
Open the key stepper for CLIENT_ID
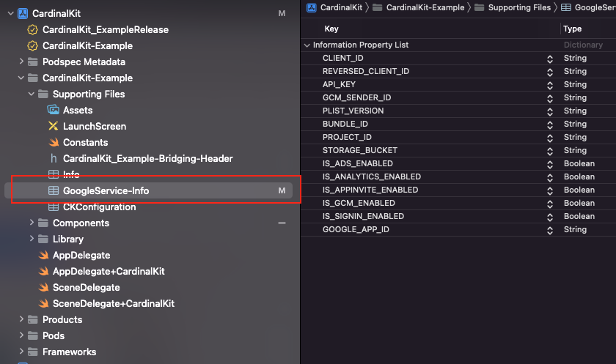coord(550,59)
